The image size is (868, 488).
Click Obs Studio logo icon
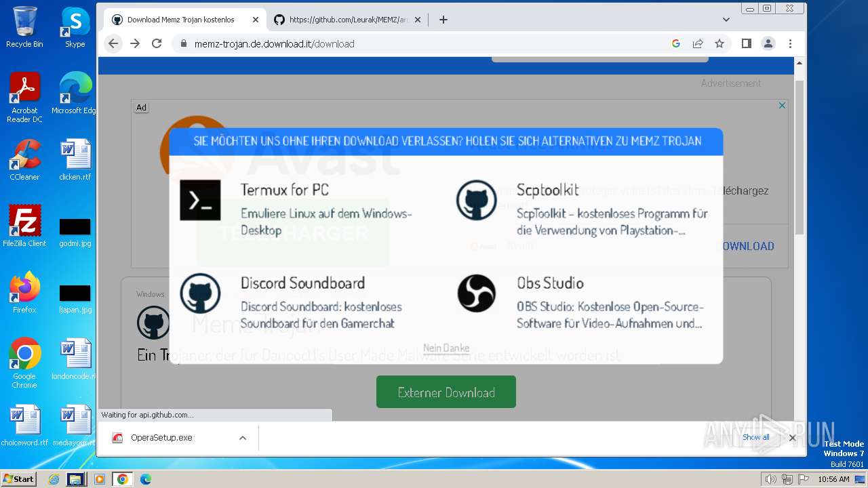coord(477,293)
